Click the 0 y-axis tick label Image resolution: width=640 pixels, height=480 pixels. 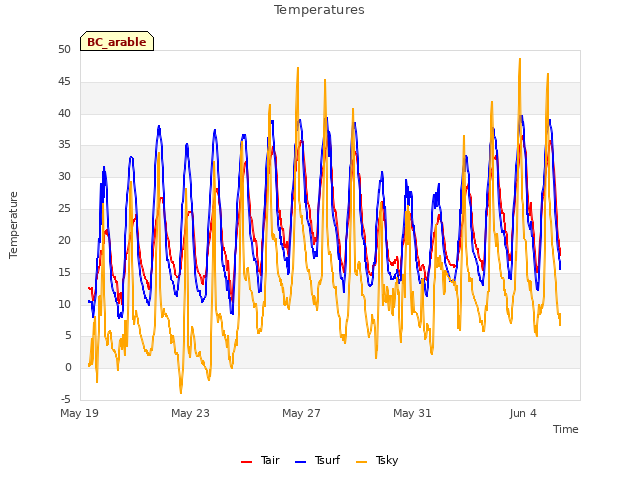coord(68,367)
